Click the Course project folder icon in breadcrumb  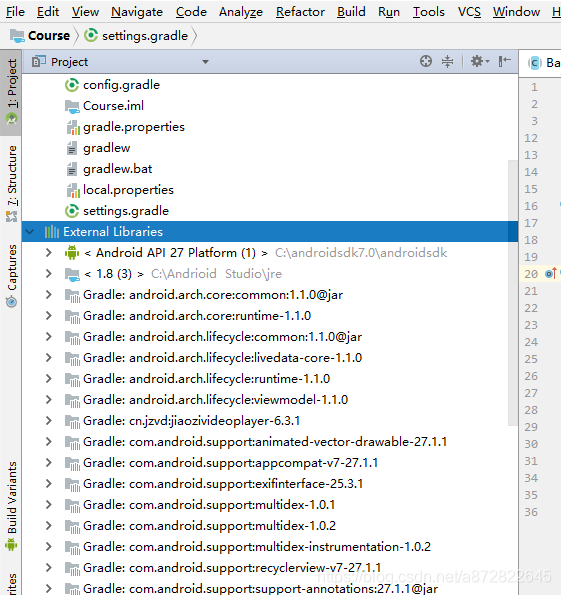coord(17,36)
